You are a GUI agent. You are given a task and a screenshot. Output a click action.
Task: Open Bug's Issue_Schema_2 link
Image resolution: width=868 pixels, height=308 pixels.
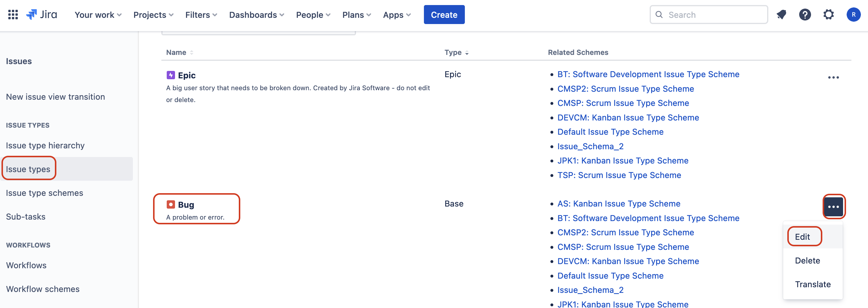[x=590, y=290]
